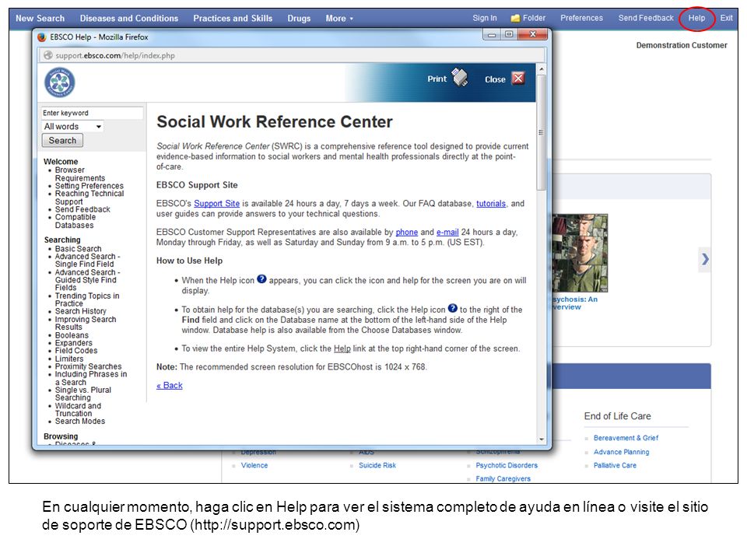Click the red Close X icon in help header
This screenshot has width=747, height=560.
[518, 78]
